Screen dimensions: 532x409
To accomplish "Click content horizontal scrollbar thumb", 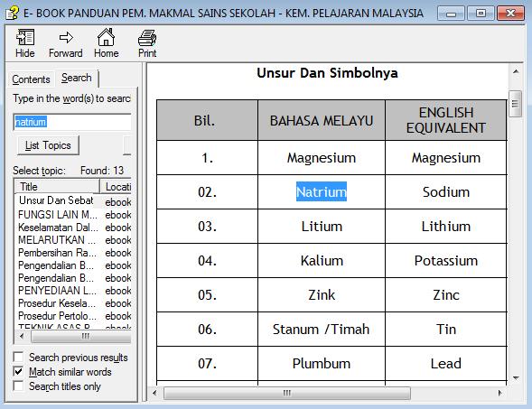I will pyautogui.click(x=287, y=393).
